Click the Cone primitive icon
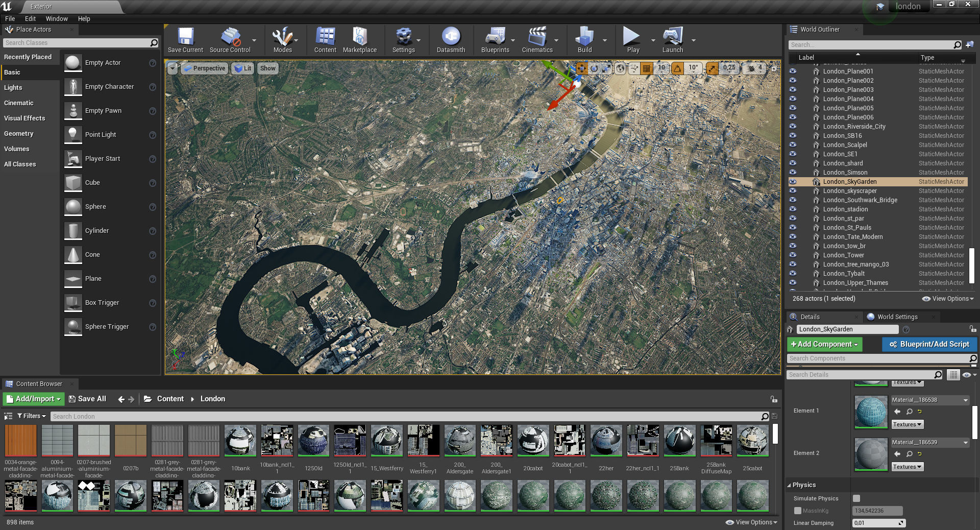The height and width of the screenshot is (530, 980). 73,255
